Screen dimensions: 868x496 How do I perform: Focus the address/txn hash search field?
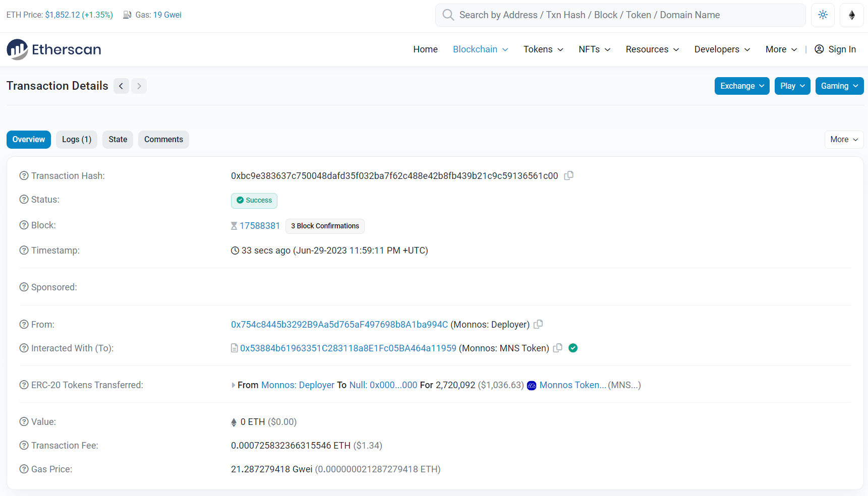click(620, 15)
